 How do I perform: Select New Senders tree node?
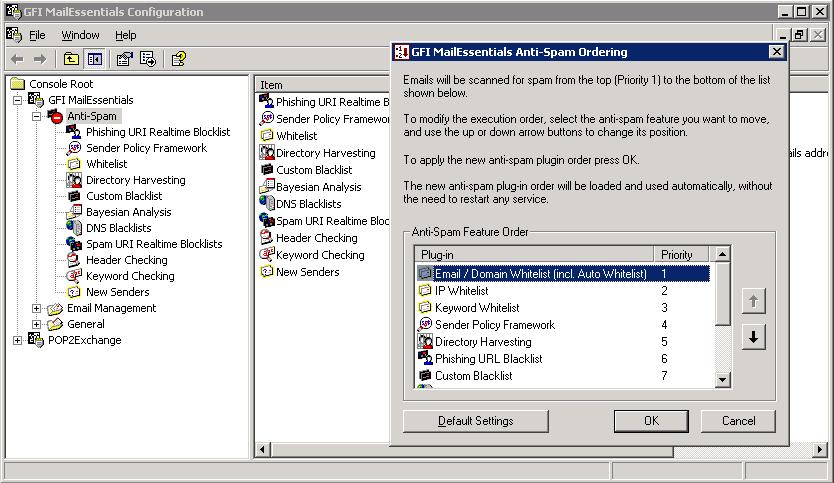click(118, 292)
